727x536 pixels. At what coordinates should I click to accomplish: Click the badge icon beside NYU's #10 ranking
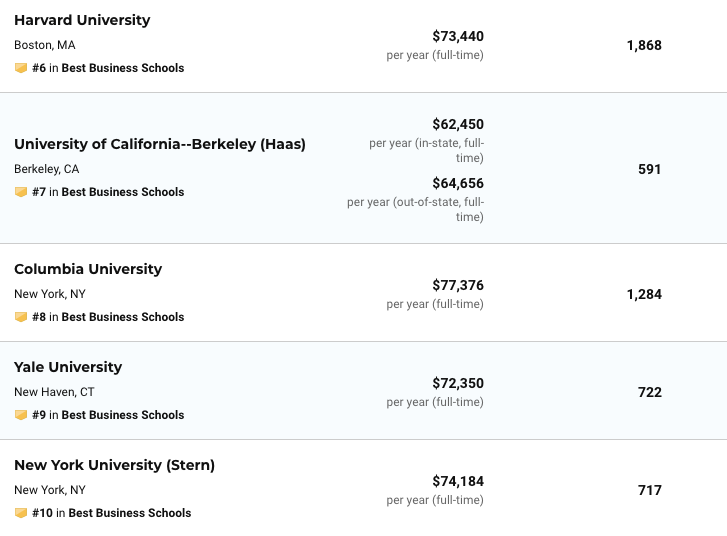tap(21, 513)
